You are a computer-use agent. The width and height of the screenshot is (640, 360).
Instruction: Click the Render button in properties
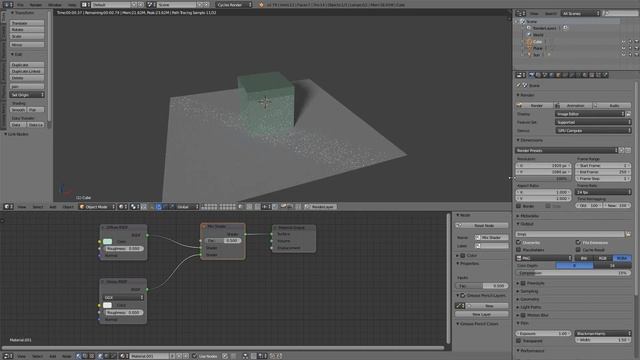[x=535, y=105]
